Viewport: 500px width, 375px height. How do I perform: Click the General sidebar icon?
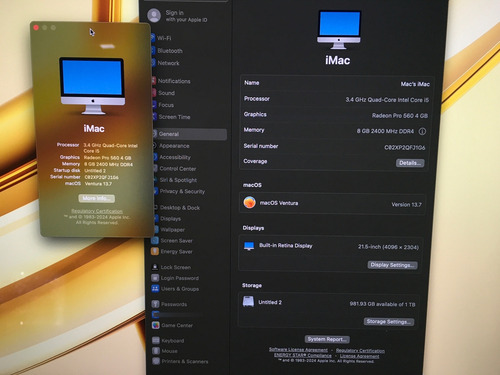(154, 134)
